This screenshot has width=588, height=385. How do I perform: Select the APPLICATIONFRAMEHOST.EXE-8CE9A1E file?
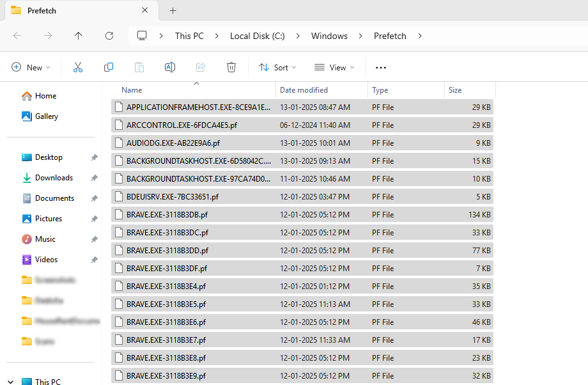tap(302, 107)
